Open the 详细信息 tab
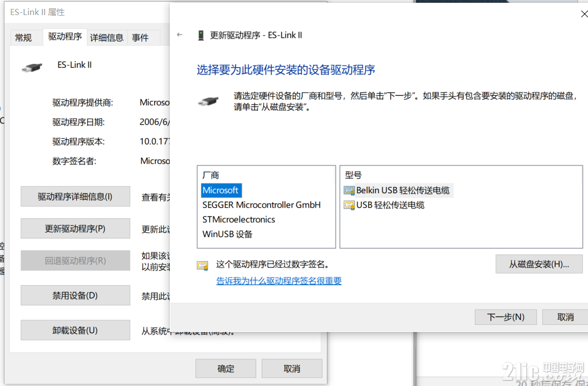This screenshot has height=386, width=588. point(107,37)
